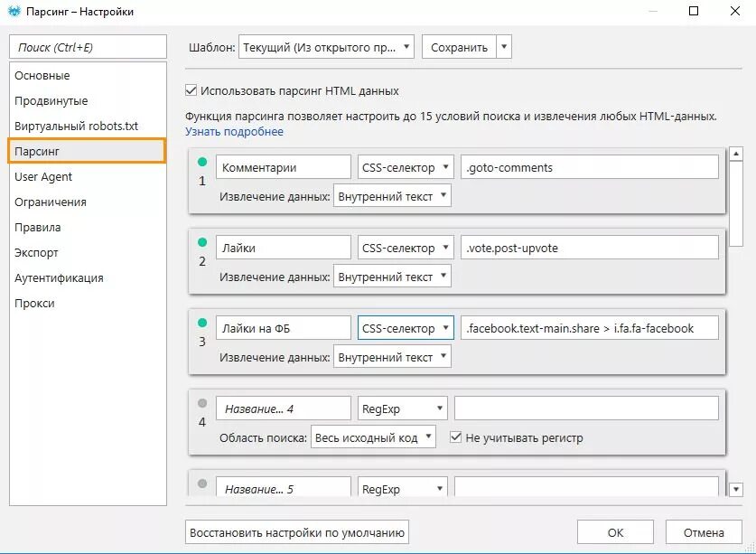Switch to User Agent settings section
This screenshot has width=756, height=554.
click(43, 177)
